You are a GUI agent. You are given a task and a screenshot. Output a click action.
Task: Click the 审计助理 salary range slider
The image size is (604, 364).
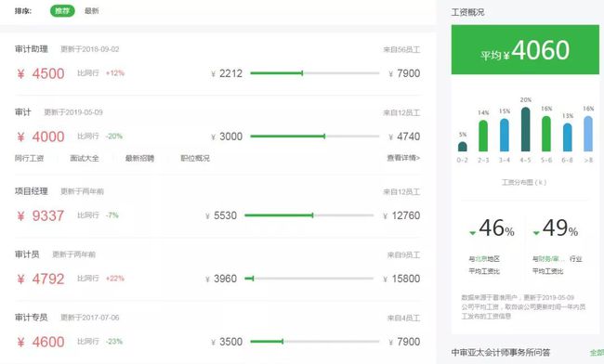pos(315,73)
